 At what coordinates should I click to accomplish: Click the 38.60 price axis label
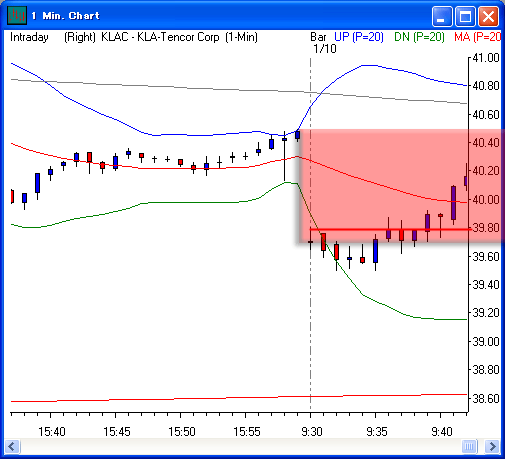(486, 398)
